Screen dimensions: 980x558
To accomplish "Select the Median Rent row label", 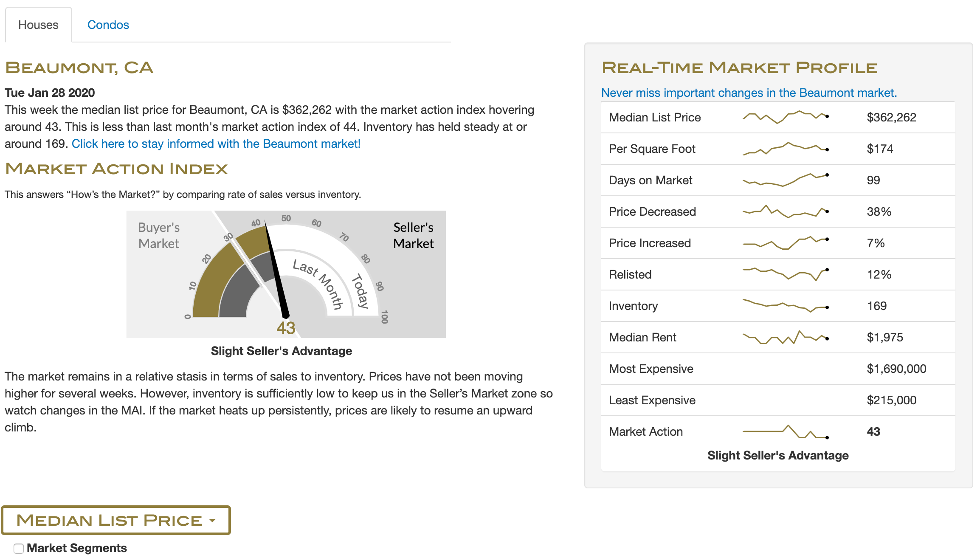I will click(642, 337).
